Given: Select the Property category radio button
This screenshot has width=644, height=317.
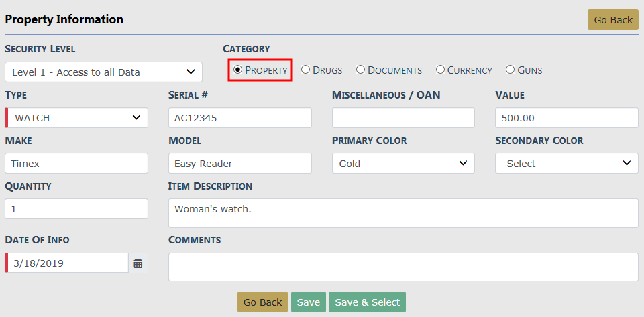Looking at the screenshot, I should click(x=237, y=70).
